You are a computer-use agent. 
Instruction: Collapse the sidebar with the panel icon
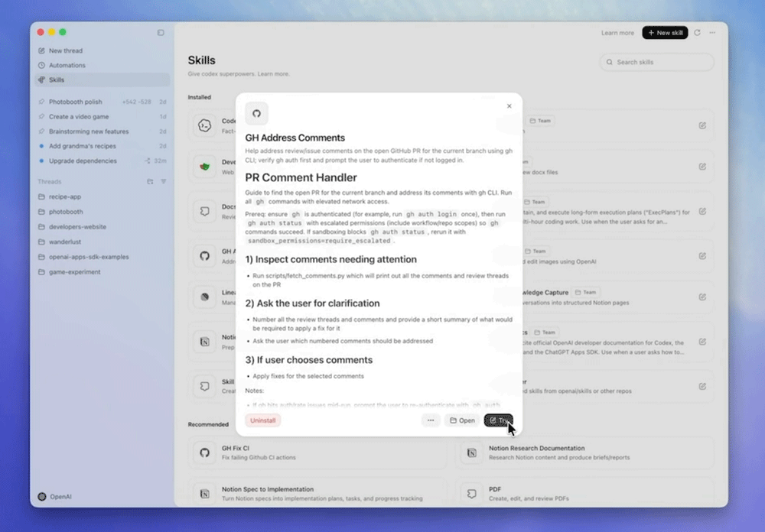tap(161, 33)
